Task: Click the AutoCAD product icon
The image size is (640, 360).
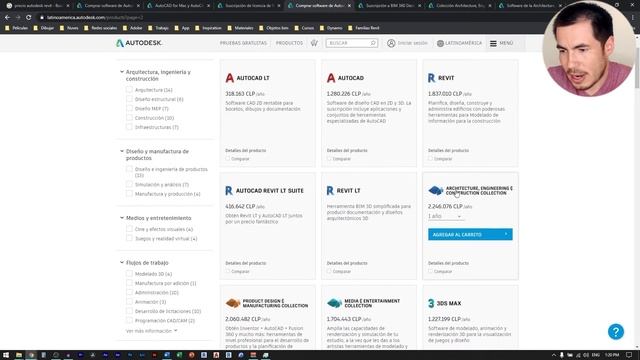Action: click(331, 78)
